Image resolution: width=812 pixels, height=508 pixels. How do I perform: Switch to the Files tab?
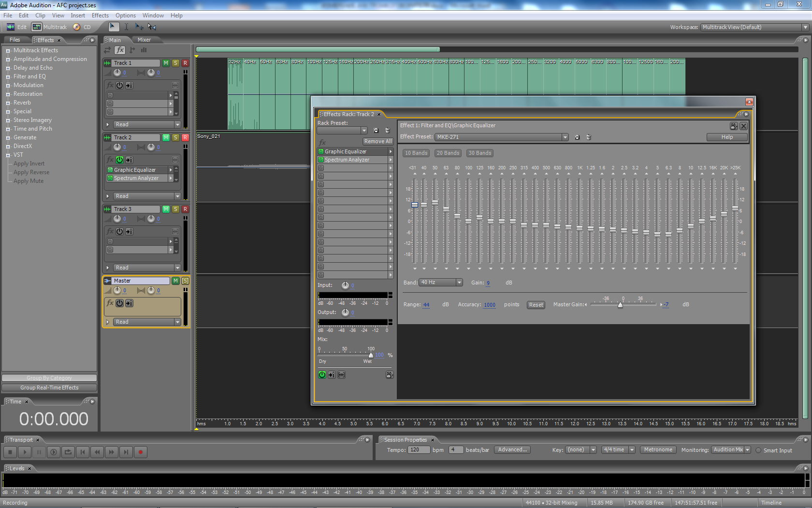15,40
